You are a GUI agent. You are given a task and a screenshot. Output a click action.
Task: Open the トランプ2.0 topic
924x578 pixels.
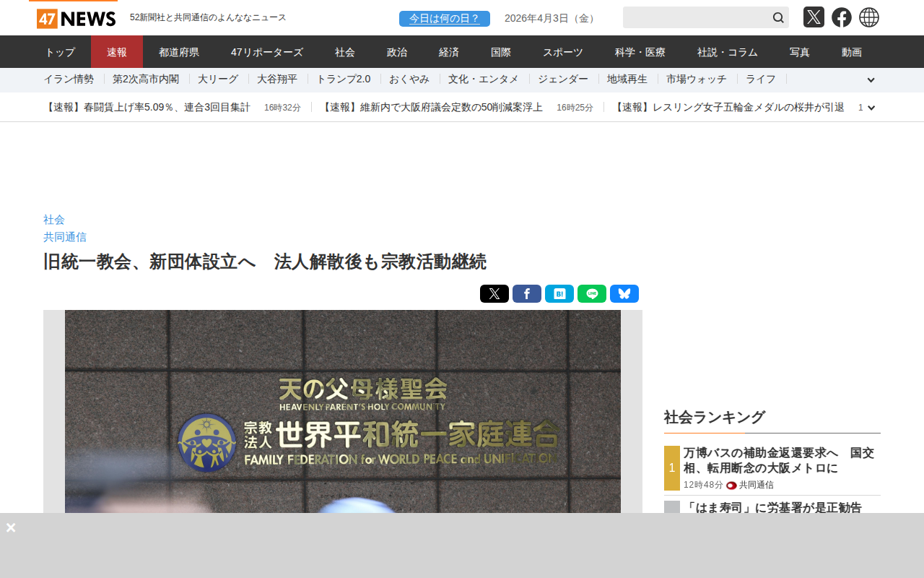coord(344,79)
